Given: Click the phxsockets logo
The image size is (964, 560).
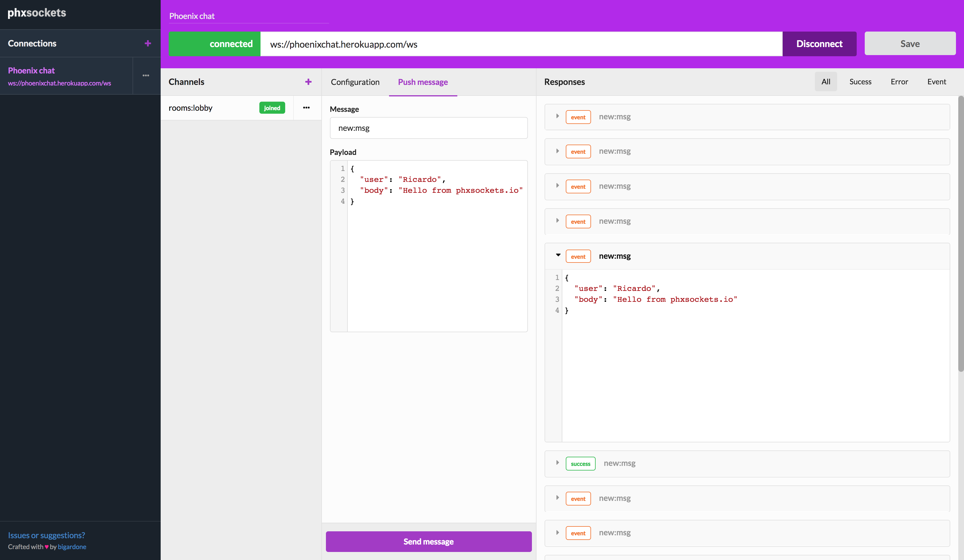Looking at the screenshot, I should 37,13.
